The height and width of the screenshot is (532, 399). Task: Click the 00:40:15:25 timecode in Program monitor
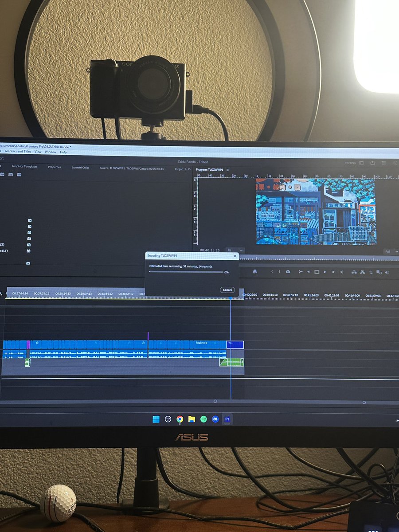(x=209, y=250)
